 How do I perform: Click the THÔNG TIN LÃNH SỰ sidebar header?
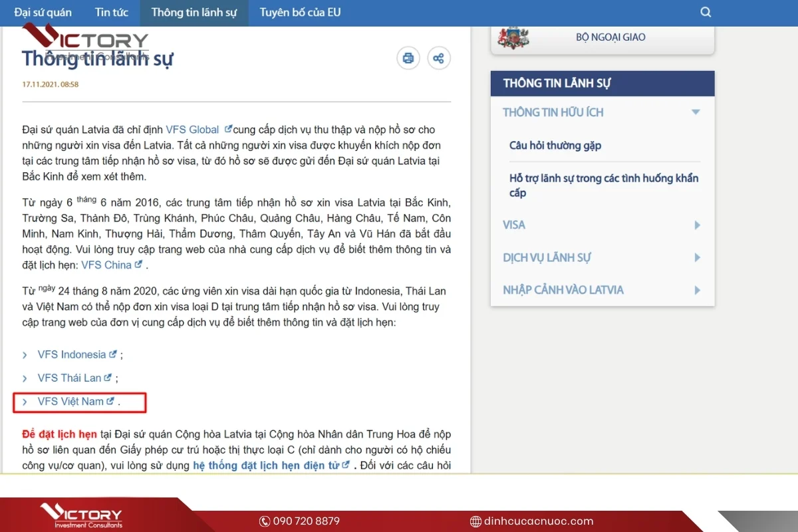[x=602, y=84]
